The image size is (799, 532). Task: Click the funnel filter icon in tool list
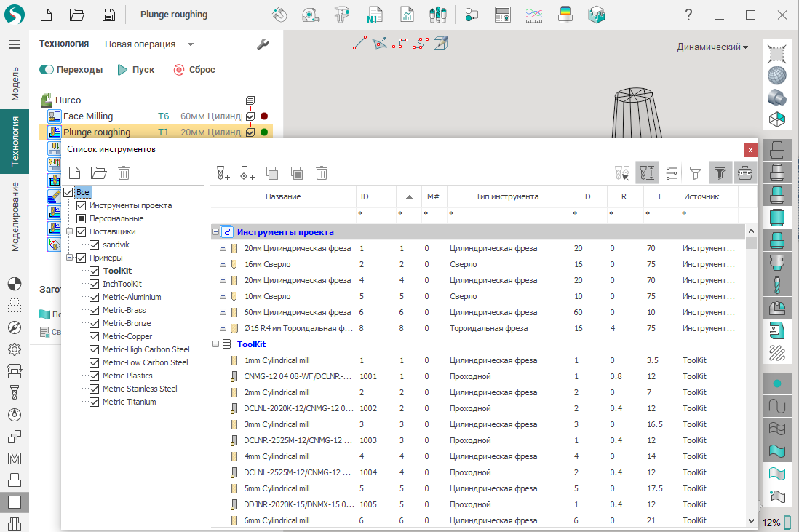click(696, 172)
